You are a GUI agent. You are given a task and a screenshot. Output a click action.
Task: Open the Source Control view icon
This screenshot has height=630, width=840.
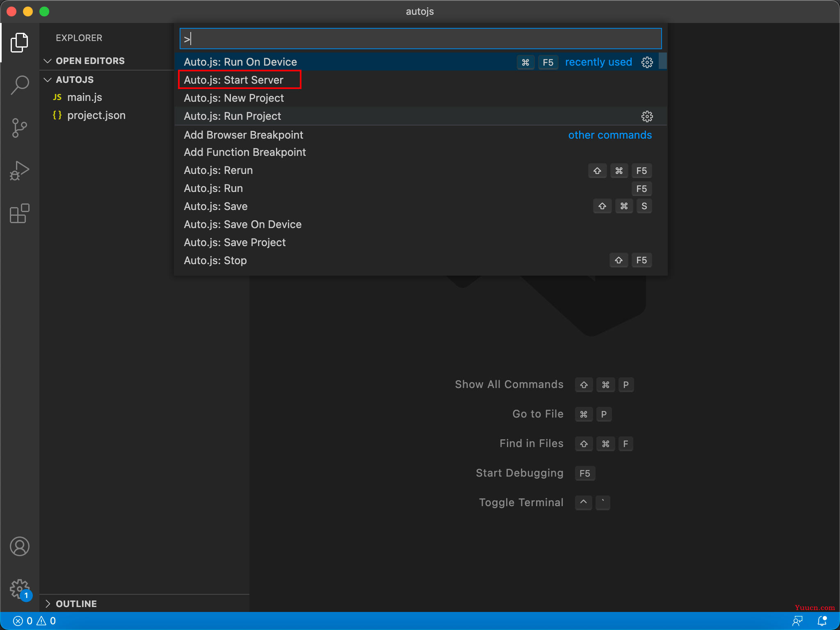click(x=19, y=128)
